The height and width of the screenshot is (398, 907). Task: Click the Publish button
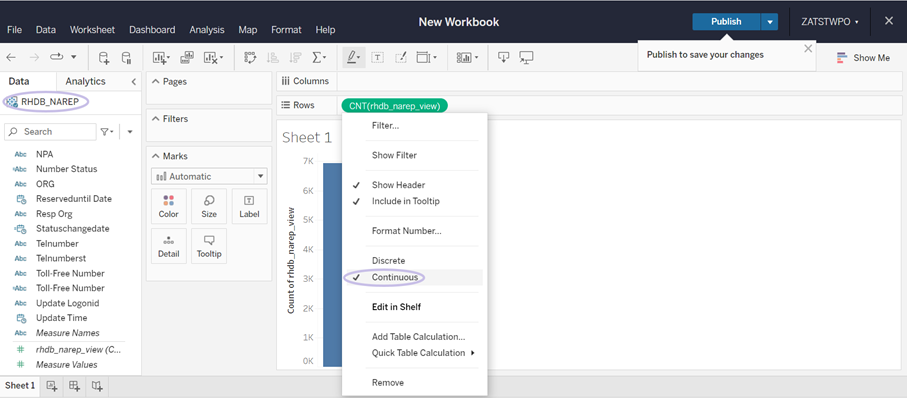coord(726,21)
